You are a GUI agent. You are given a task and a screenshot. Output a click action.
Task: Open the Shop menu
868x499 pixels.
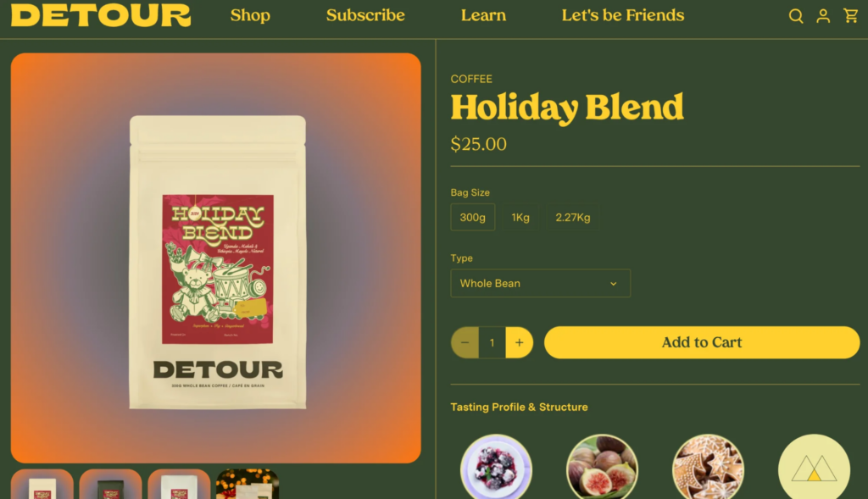(x=250, y=15)
